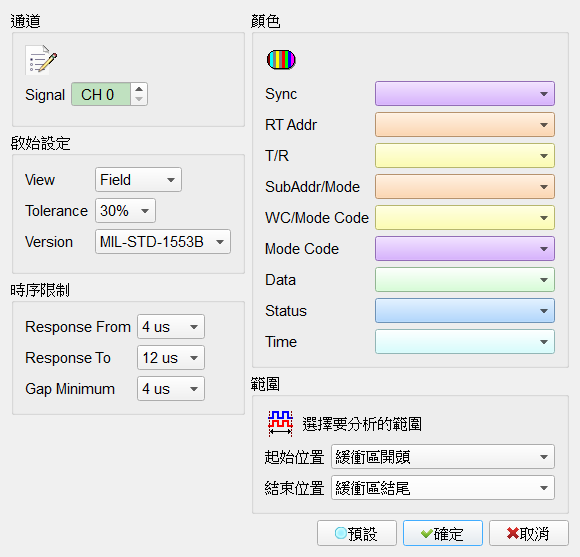Screen dimensions: 580x557
Task: Click the rainbow color palette icon
Action: coord(281,60)
